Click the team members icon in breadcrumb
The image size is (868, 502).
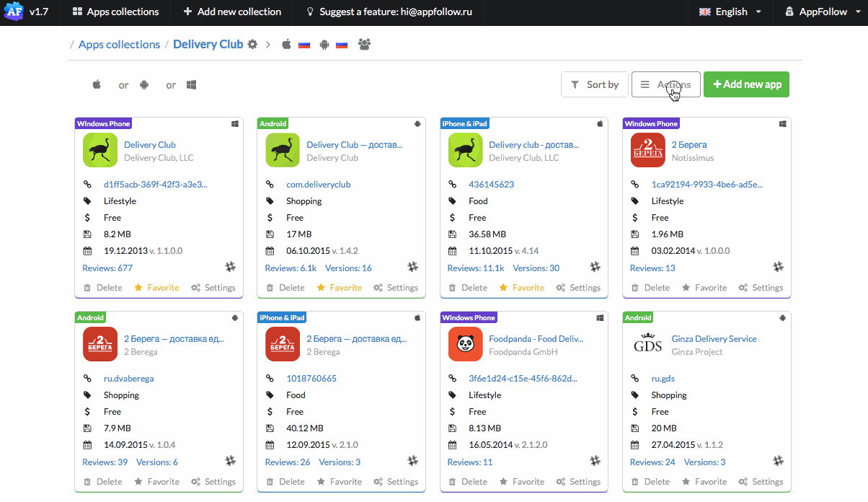pyautogui.click(x=364, y=45)
